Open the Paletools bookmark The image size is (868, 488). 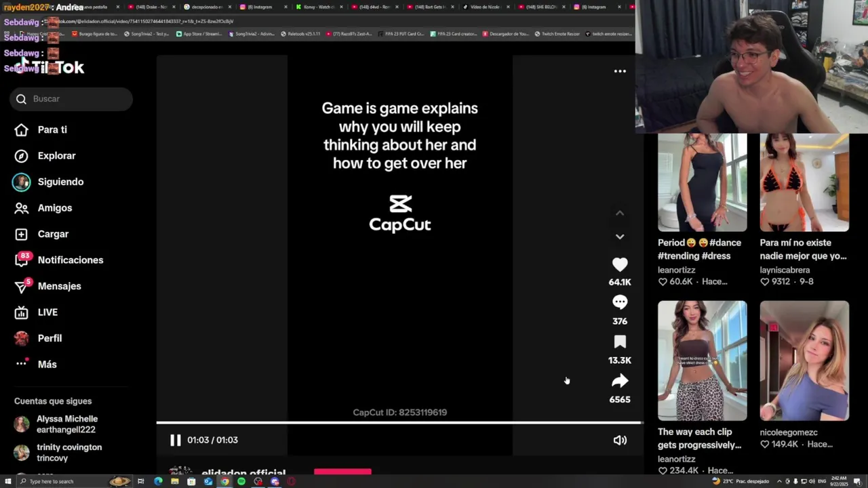click(x=300, y=33)
